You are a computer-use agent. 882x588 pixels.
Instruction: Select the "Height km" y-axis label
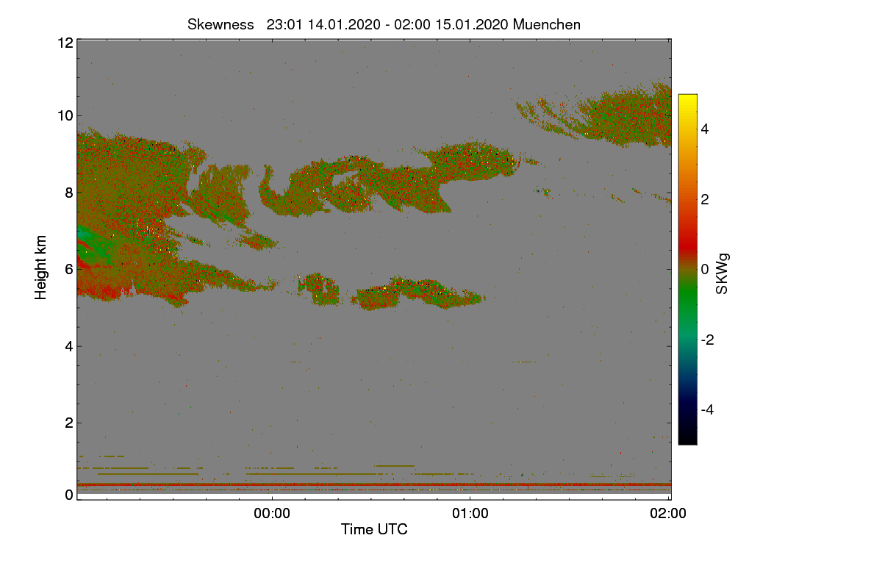click(x=41, y=267)
